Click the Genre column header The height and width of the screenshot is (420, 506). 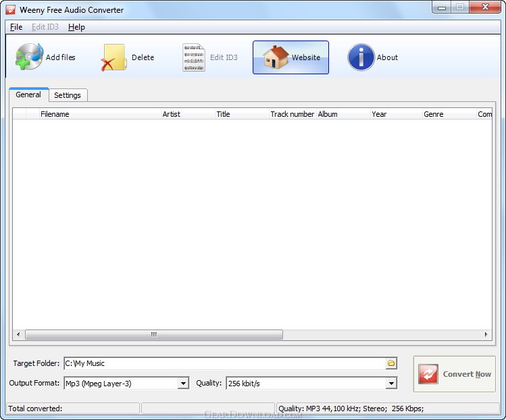(x=449, y=114)
